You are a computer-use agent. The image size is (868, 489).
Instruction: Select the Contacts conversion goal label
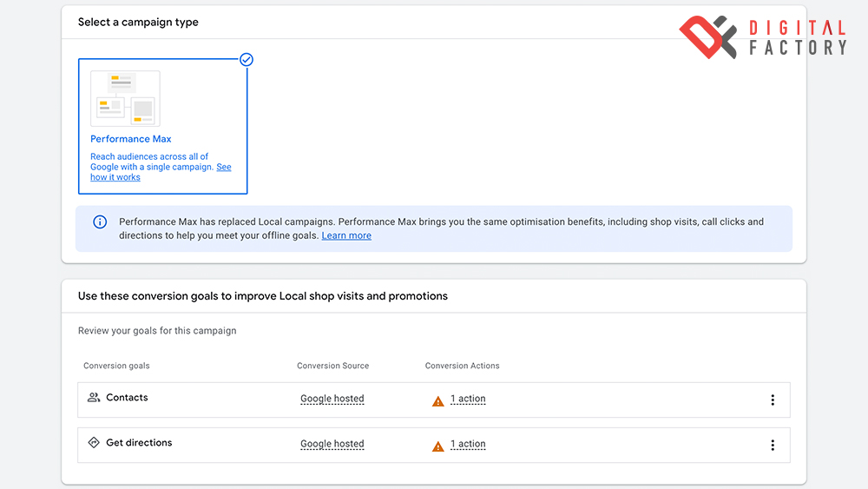[127, 398]
